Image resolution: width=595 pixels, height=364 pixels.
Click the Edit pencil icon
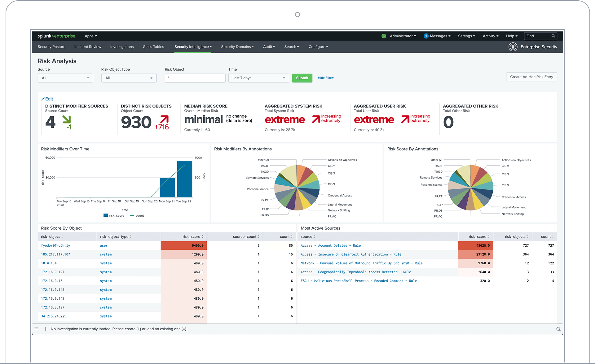tap(43, 99)
